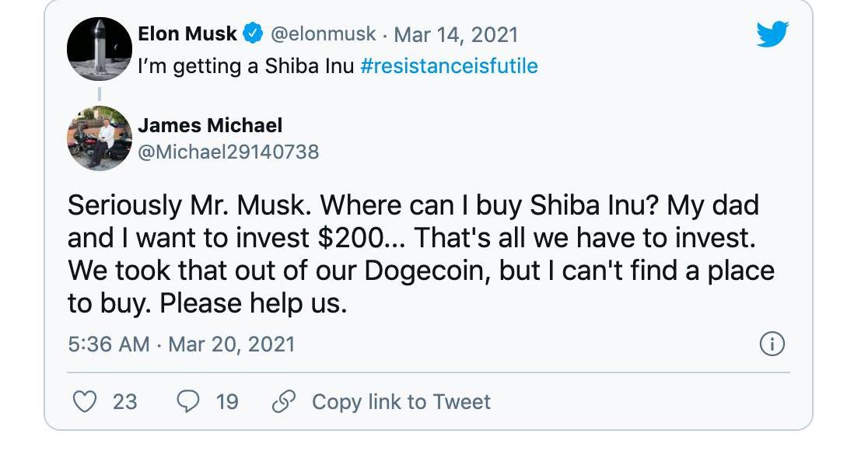
Task: Click the Twitter bird logo
Action: (772, 34)
